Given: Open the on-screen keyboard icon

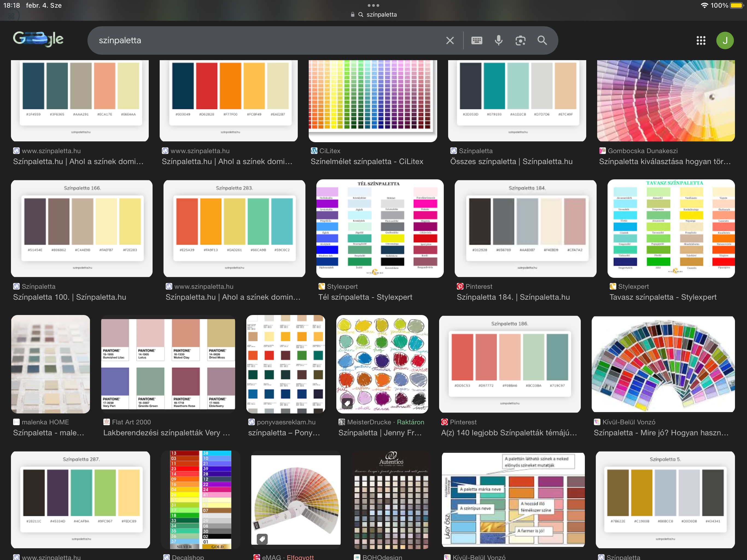Looking at the screenshot, I should point(477,40).
